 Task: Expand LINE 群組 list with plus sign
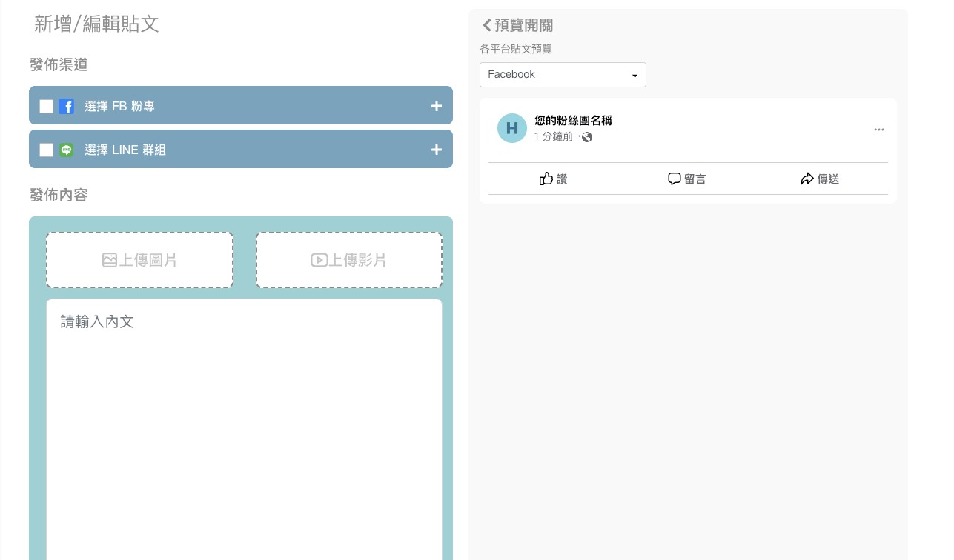tap(436, 150)
